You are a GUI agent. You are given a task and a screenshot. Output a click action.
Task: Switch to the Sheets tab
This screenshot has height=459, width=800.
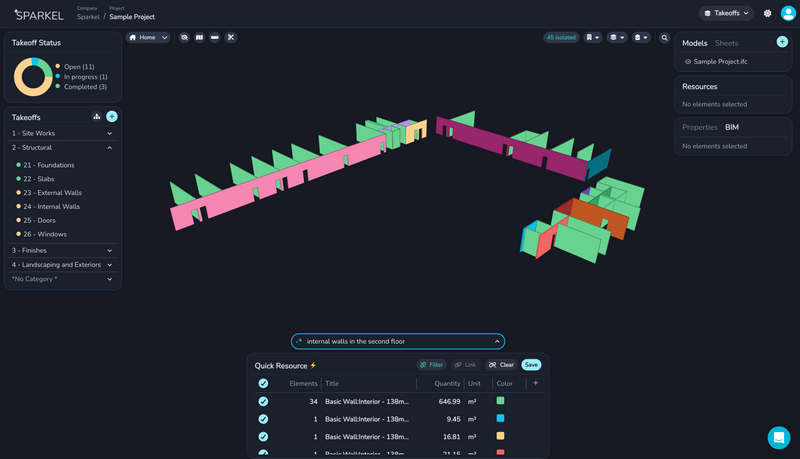726,43
